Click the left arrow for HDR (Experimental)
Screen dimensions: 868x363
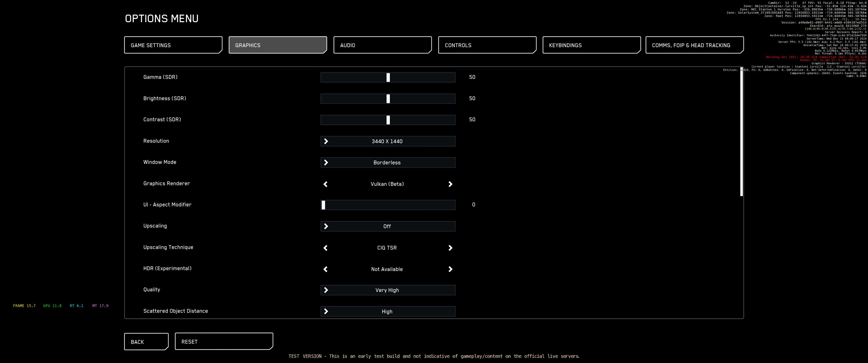[x=325, y=269]
